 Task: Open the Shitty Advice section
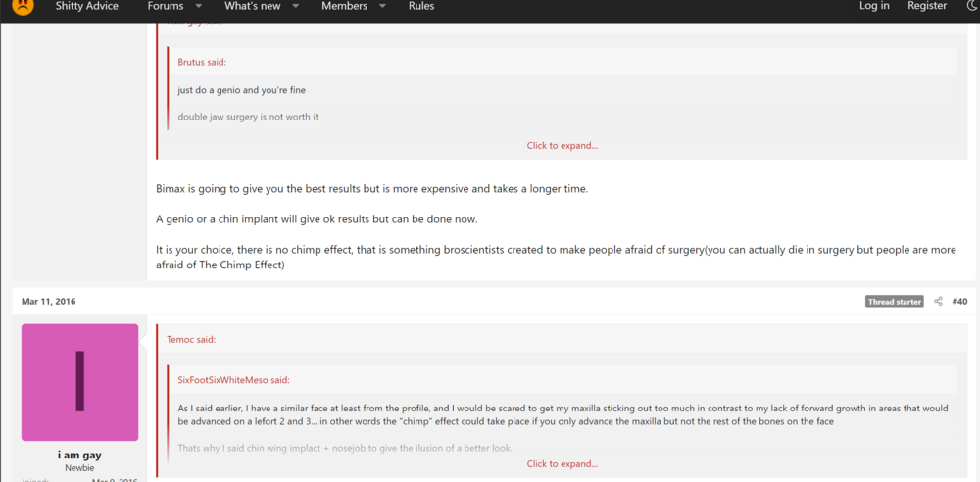coord(86,6)
